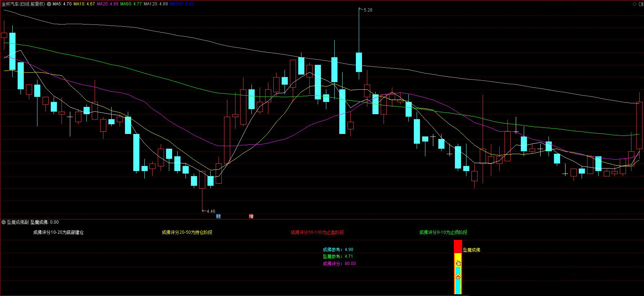Click the hand pointer icon on indicator bar

point(458,263)
